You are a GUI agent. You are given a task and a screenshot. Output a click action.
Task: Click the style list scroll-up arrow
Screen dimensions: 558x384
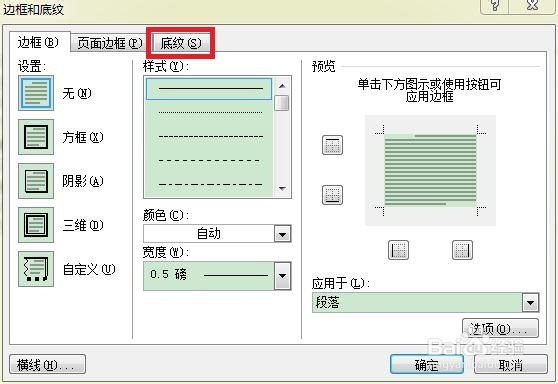[283, 86]
